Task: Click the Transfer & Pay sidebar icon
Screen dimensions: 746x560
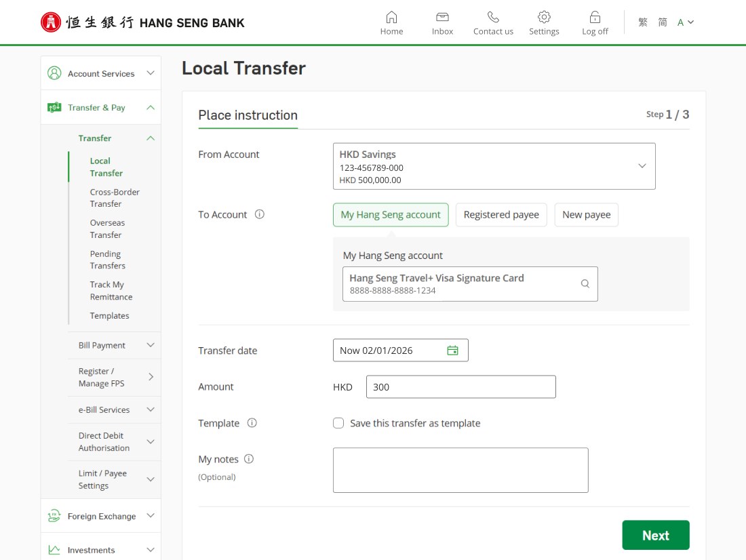Action: click(53, 107)
